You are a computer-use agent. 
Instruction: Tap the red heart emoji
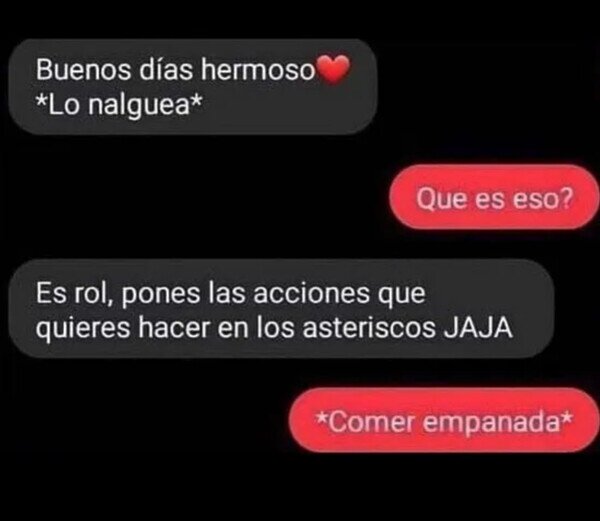click(333, 69)
